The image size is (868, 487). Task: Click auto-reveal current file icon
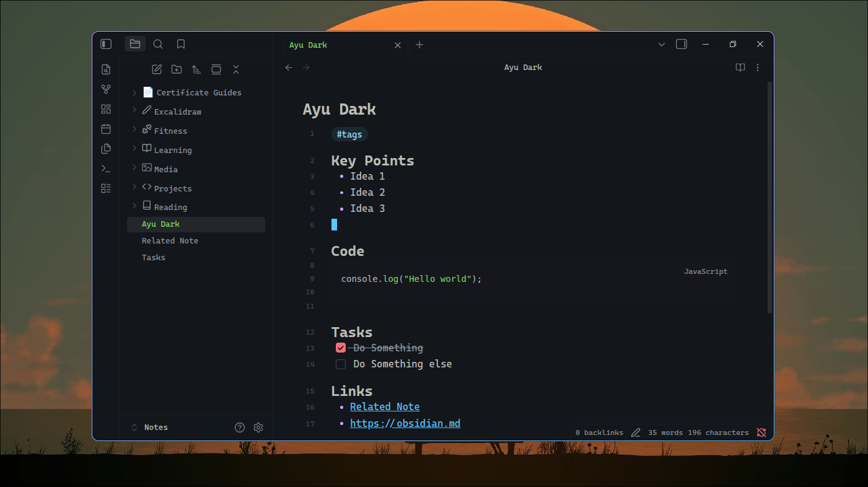(x=216, y=69)
